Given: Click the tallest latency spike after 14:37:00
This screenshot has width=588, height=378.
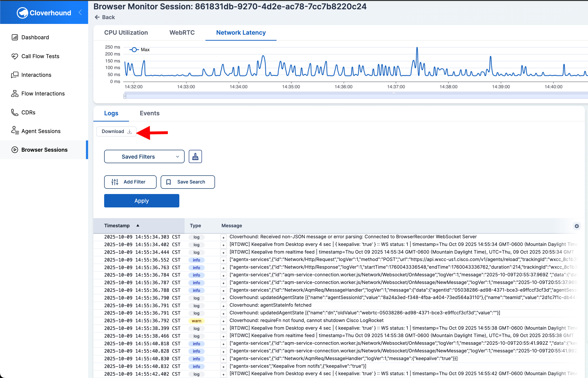Looking at the screenshot, I should pyautogui.click(x=417, y=48).
